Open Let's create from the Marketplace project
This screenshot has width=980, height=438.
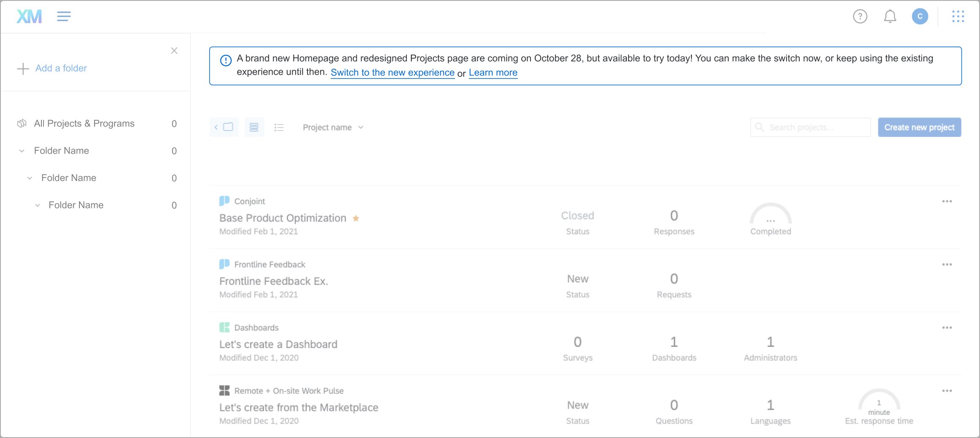(299, 408)
